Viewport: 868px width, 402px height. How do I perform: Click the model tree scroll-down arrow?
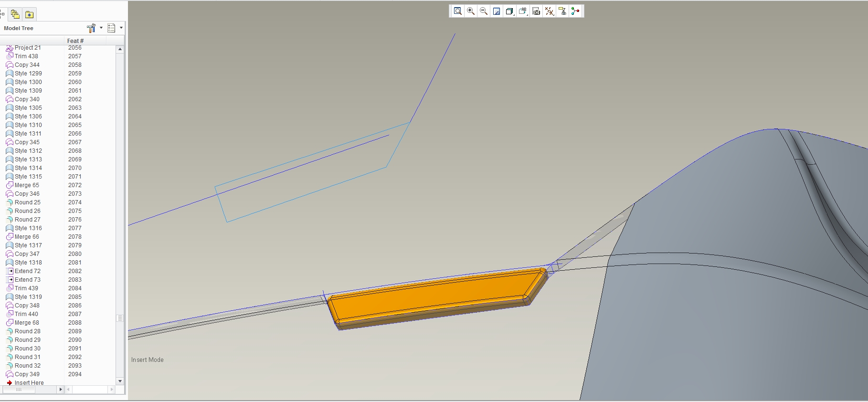tap(120, 381)
